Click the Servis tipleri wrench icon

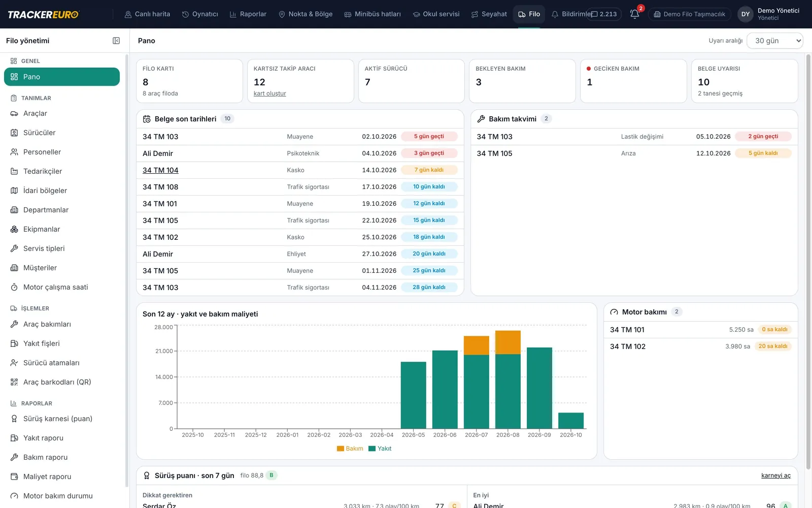click(x=14, y=248)
